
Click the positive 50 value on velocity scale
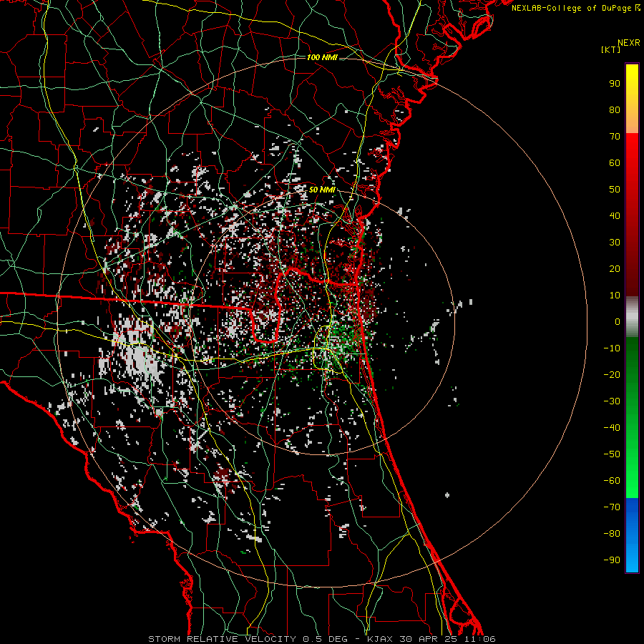click(615, 190)
